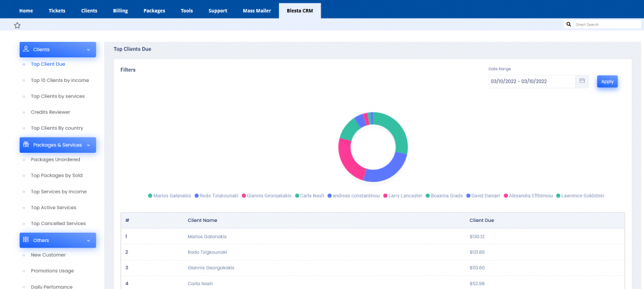Click the Smart Search magnifier icon
Viewport: 644px width, 289px height.
coord(569,25)
